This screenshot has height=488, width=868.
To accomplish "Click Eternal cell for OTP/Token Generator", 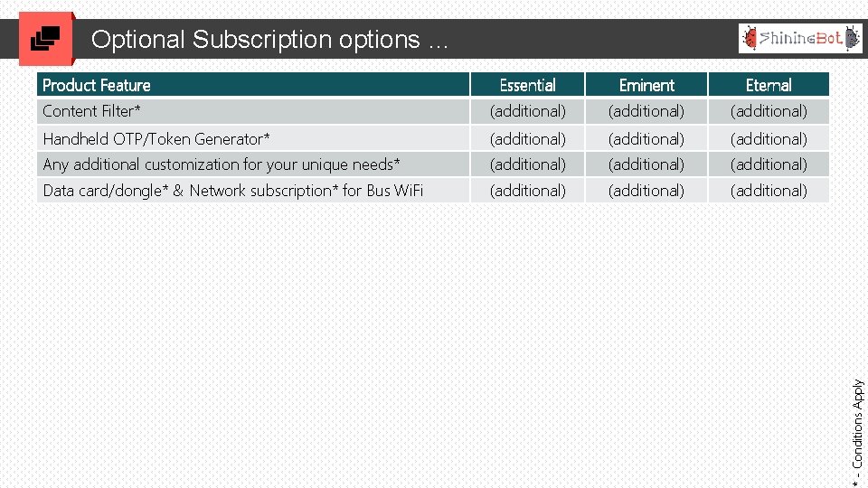I will 769,138.
